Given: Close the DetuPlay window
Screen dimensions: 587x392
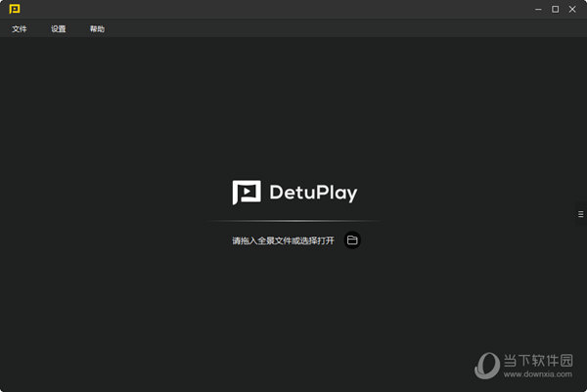Looking at the screenshot, I should click(x=572, y=10).
